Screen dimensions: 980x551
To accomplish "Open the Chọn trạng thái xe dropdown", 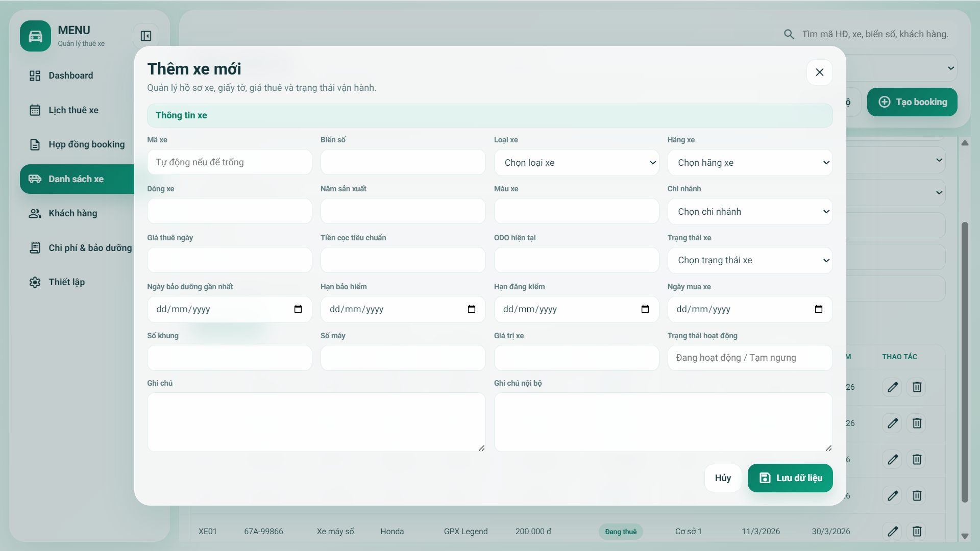I will pos(750,260).
